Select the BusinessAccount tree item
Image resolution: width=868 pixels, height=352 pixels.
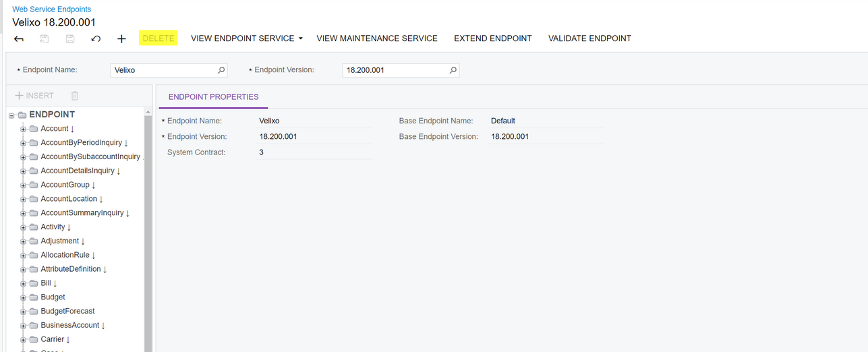point(69,326)
